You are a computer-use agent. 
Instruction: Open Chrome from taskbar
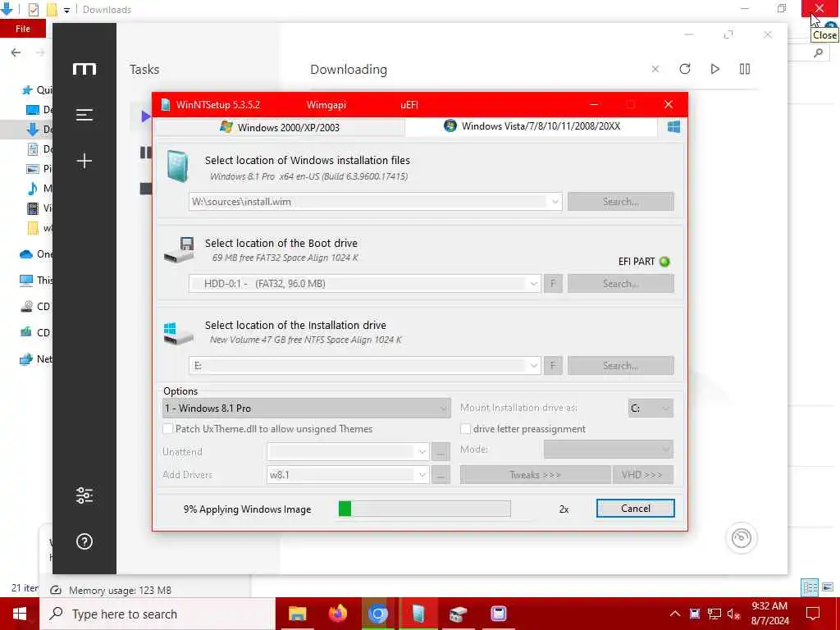pos(377,614)
